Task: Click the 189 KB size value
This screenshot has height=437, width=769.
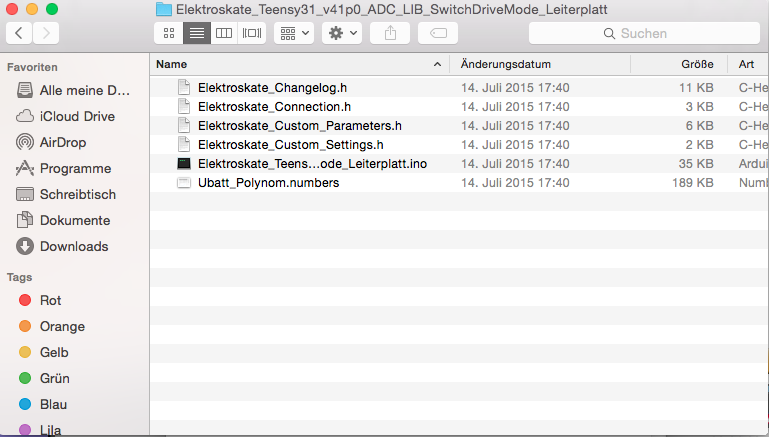Action: 692,183
